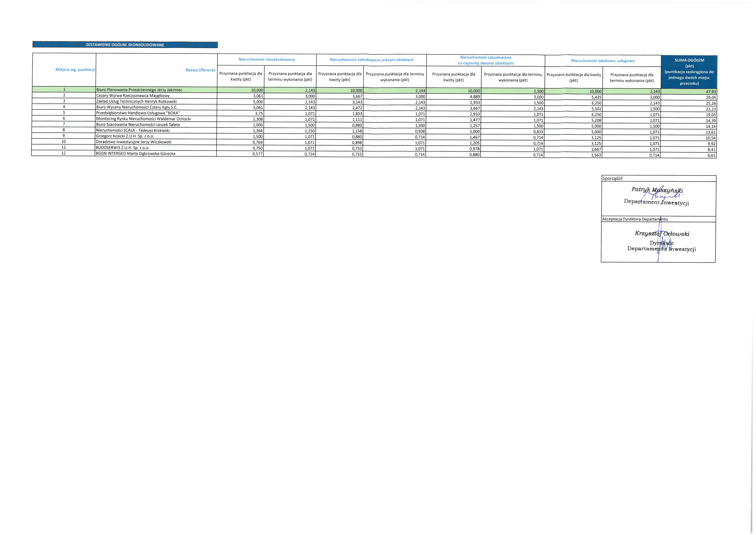756x535 pixels.
Task: Click the total score 47,93
Action: tap(711, 92)
